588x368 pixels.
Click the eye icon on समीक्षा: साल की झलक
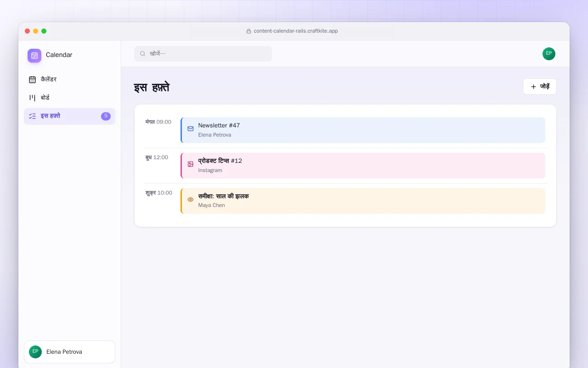(191, 200)
